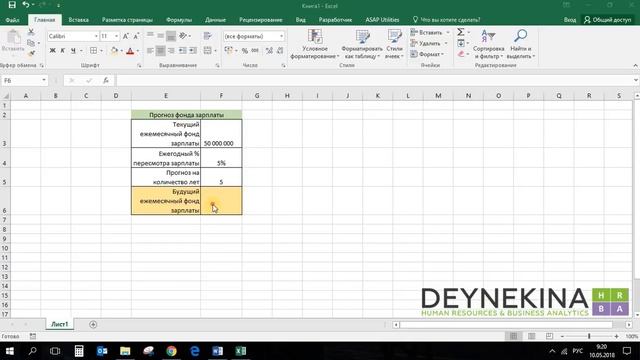Click the wrap text icon
This screenshot has height=360, width=640.
[x=207, y=36]
